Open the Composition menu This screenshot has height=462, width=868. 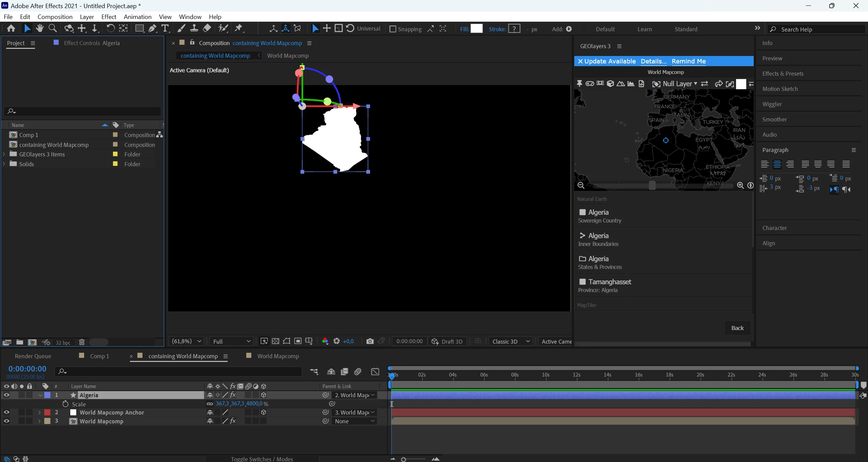55,17
